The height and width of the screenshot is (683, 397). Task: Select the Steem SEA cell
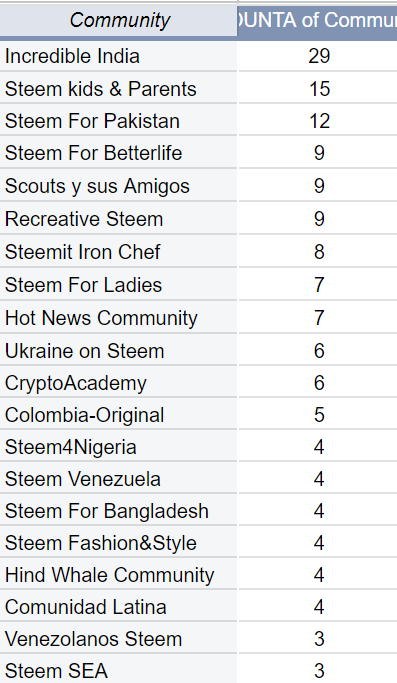click(119, 670)
